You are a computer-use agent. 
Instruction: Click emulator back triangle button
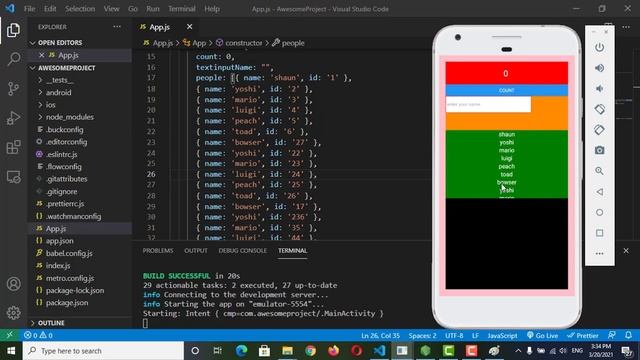click(599, 191)
